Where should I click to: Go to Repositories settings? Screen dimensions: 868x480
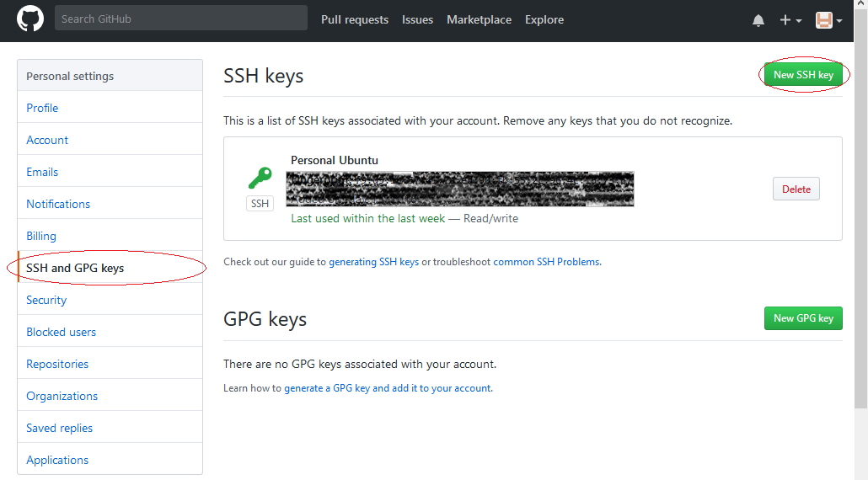pos(110,364)
